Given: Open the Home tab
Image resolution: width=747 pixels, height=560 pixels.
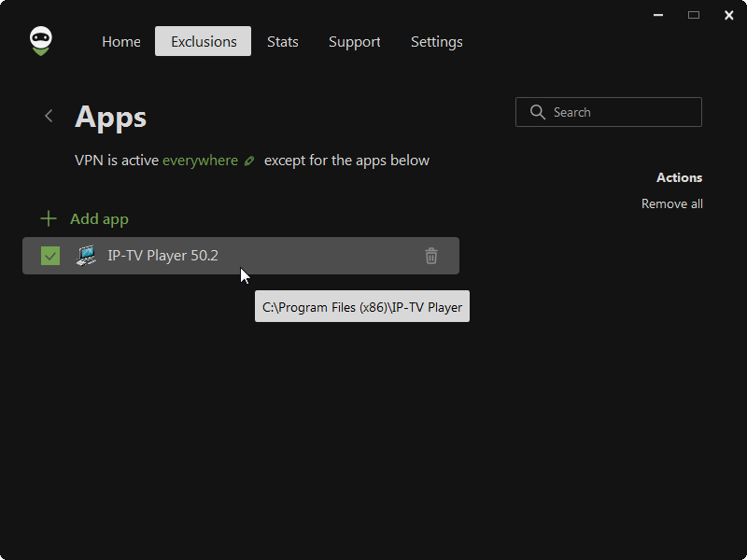Looking at the screenshot, I should click(121, 41).
